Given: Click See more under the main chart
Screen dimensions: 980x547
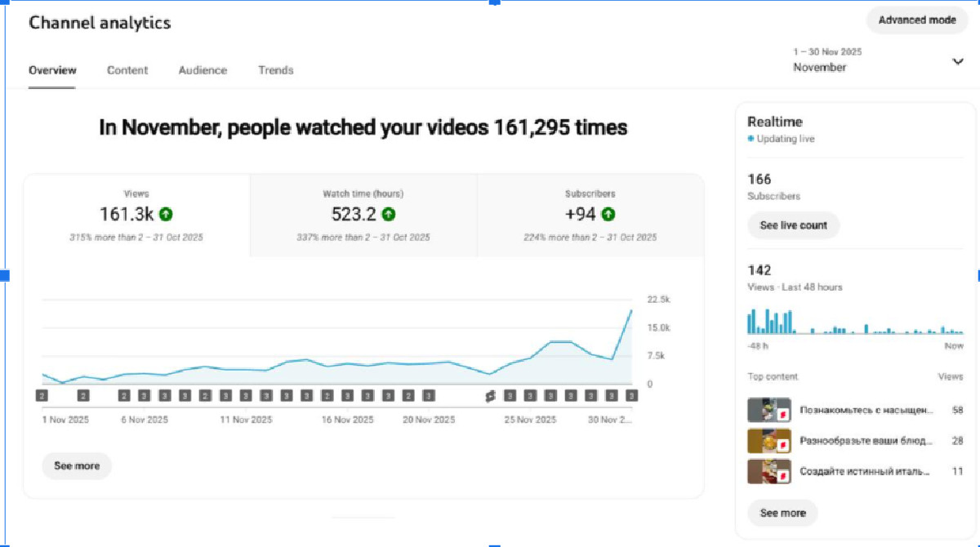Looking at the screenshot, I should pyautogui.click(x=77, y=466).
